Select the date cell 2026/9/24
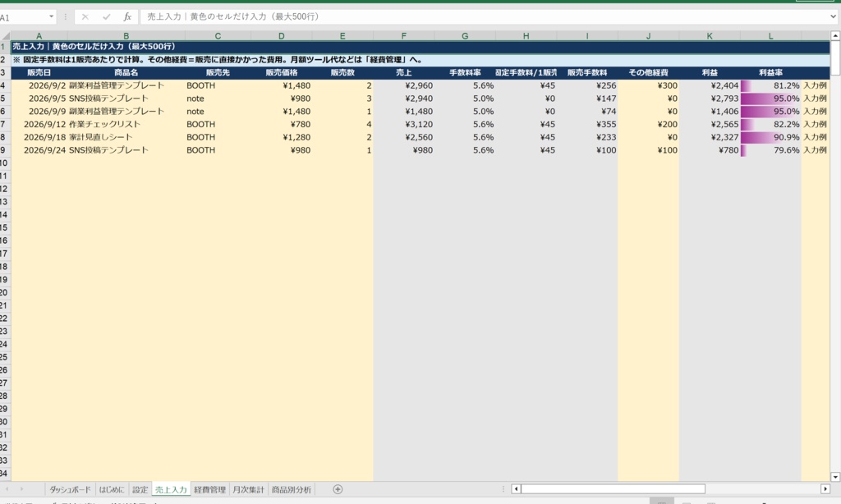This screenshot has width=841, height=504. (39, 150)
